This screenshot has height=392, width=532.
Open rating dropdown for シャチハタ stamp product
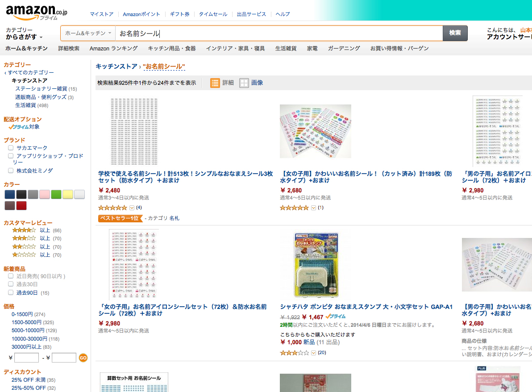(313, 353)
